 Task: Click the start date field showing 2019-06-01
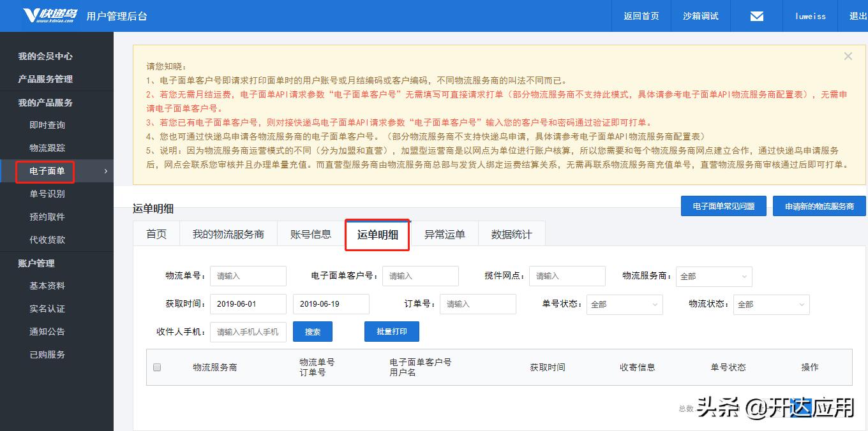click(248, 304)
